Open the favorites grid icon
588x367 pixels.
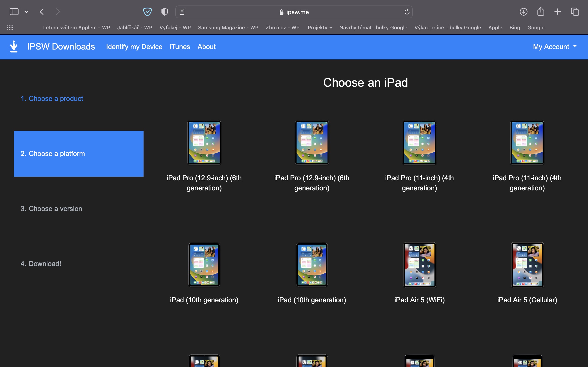[x=10, y=28]
